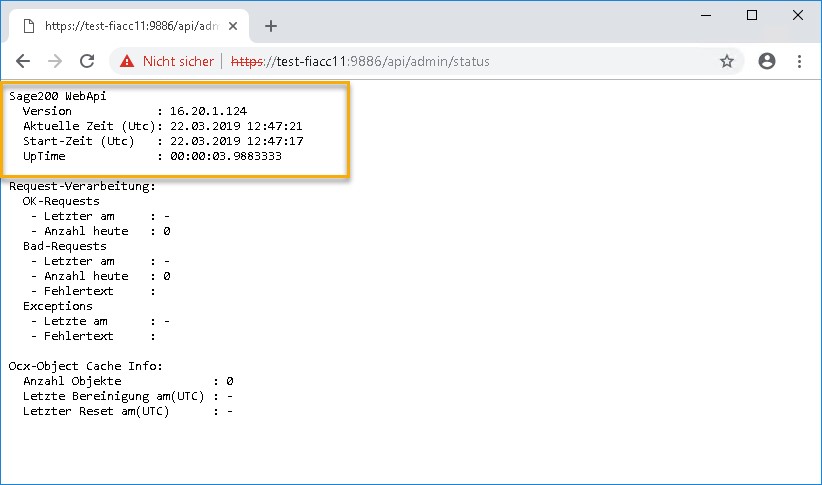Screen dimensions: 822x485
Task: Click the 'OK-Requests' line
Action: (61, 201)
